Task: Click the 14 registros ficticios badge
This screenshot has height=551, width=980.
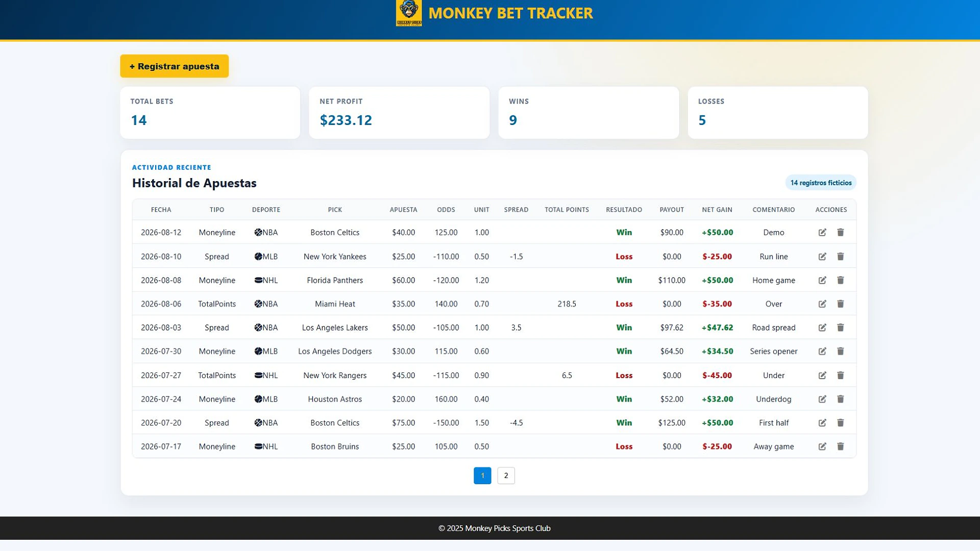Action: (821, 183)
